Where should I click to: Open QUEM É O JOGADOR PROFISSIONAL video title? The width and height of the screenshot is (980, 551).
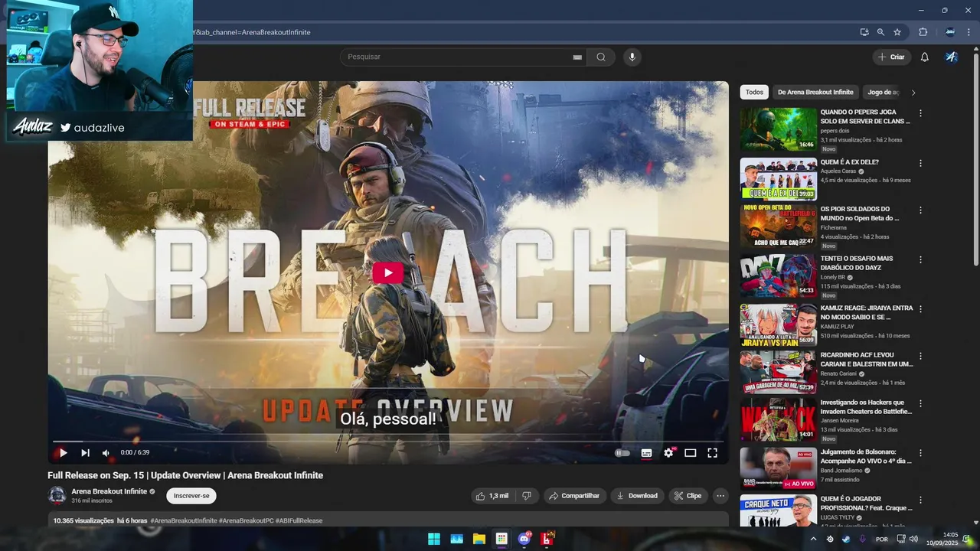867,503
